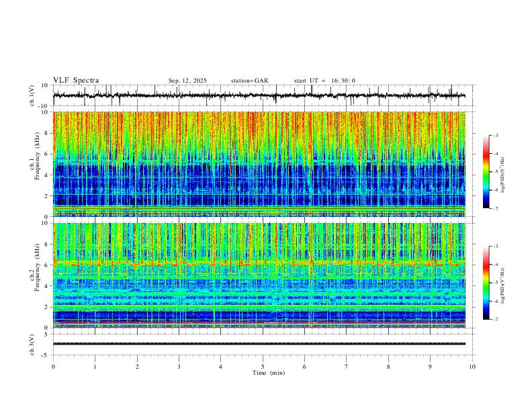This screenshot has height=411, width=532.
Task: Click the ch.1 voltage waveform trace
Action: click(x=259, y=95)
